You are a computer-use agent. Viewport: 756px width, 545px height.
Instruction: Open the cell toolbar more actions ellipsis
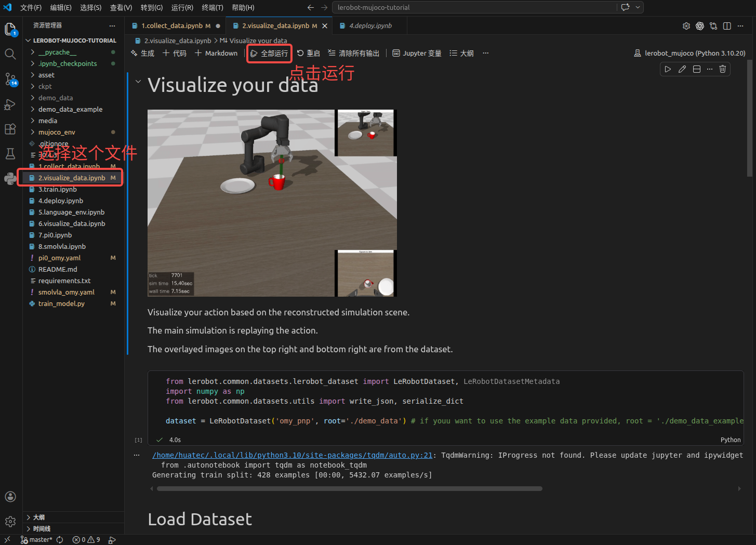710,69
